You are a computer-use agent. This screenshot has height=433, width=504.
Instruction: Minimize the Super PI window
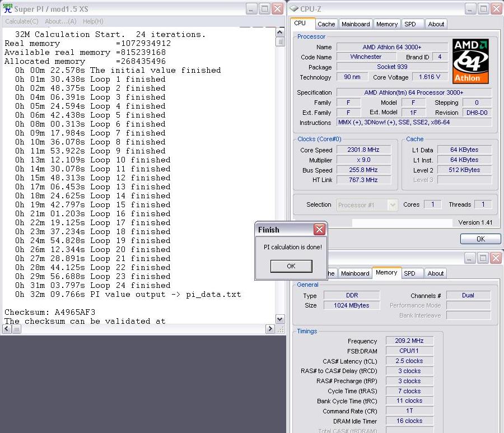click(251, 8)
